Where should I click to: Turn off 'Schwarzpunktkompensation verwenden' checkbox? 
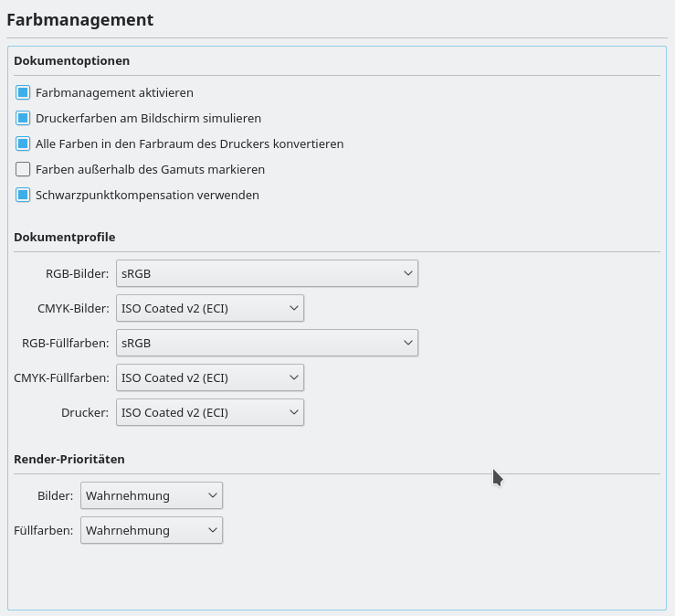tap(24, 195)
